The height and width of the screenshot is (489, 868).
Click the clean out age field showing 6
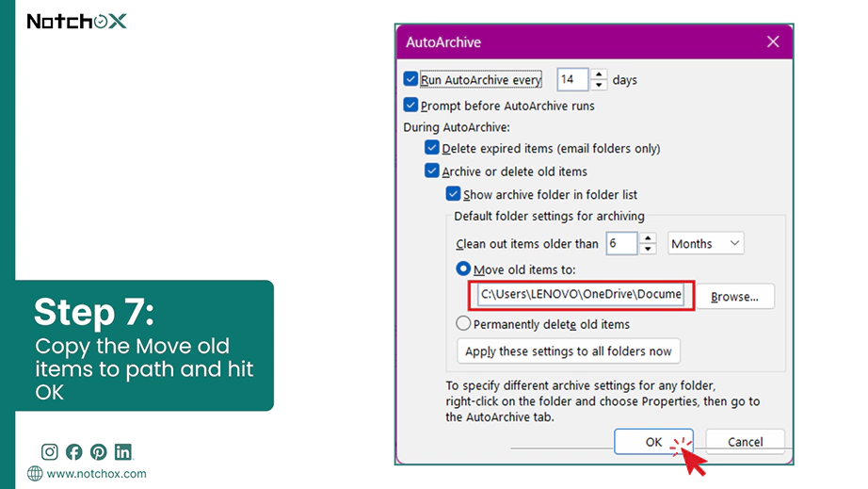click(621, 243)
